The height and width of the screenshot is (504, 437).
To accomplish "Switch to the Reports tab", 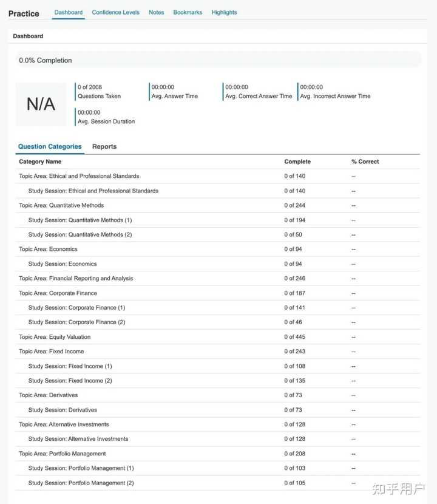I will coord(104,146).
